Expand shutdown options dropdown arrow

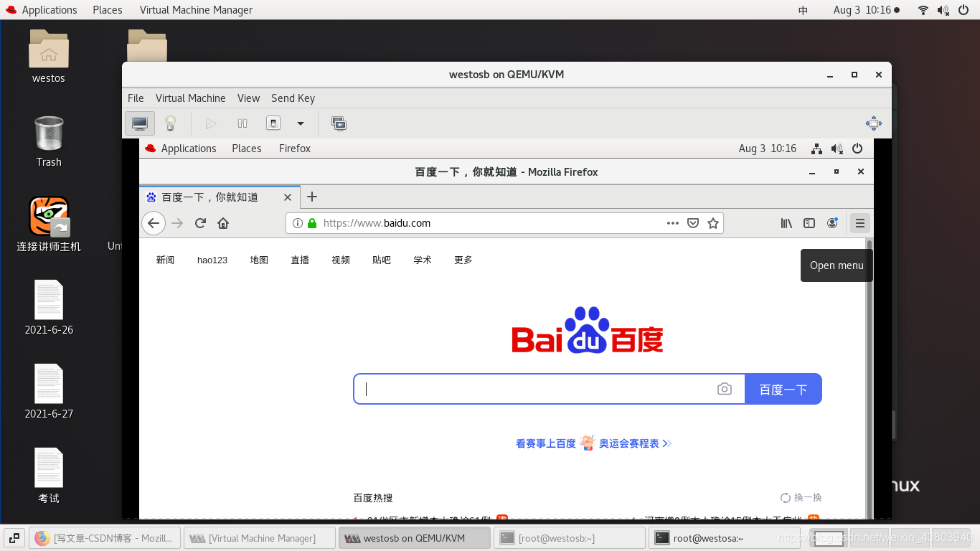[x=301, y=123]
